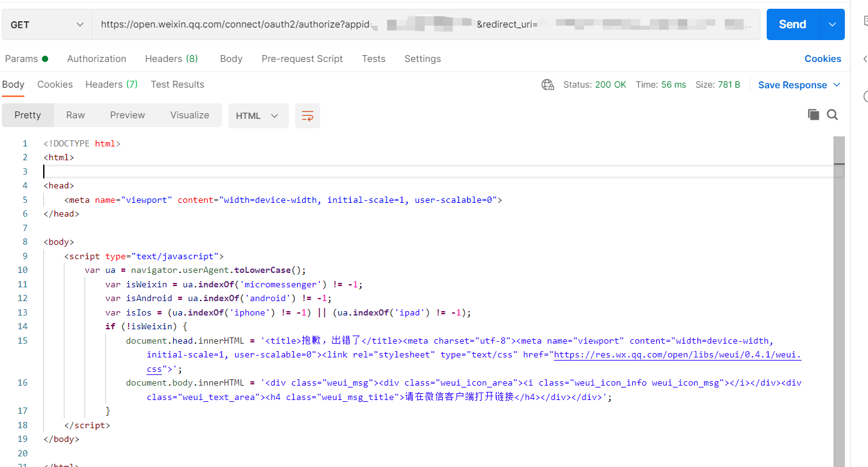This screenshot has width=868, height=467.
Task: Switch response view to Preview
Action: (x=128, y=115)
